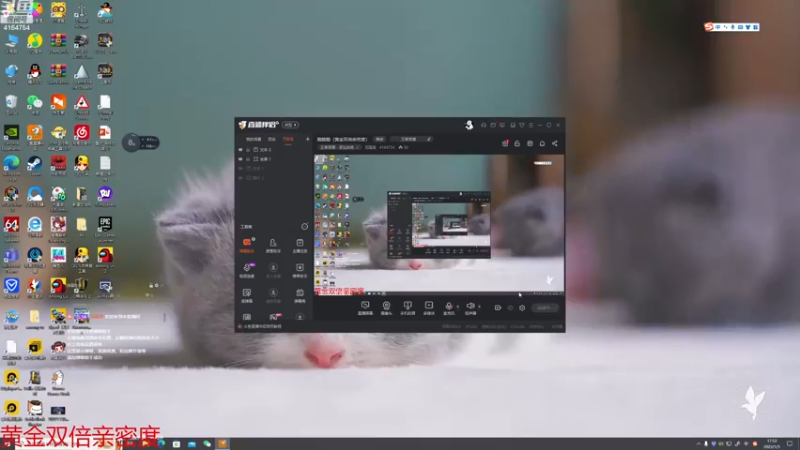Open the version pill dropdown beside the logo

[290, 125]
